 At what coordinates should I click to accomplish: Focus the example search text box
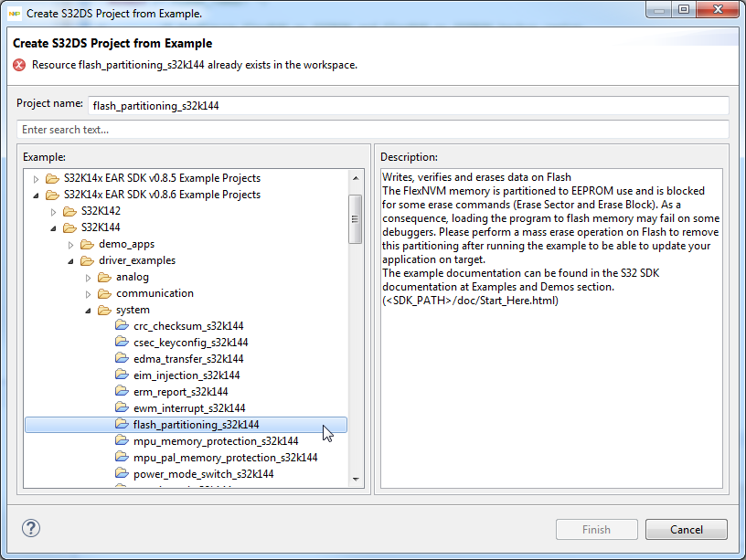pos(373,130)
